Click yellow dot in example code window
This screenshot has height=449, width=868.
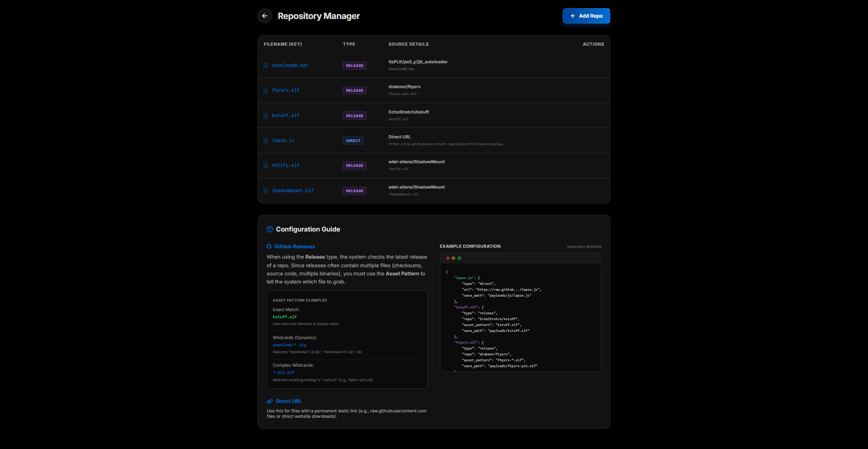[453, 258]
